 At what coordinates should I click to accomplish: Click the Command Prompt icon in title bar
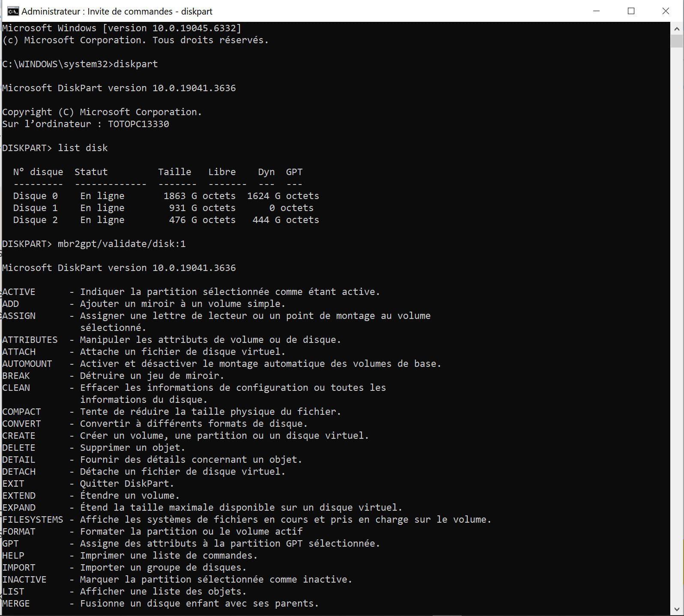pos(13,11)
